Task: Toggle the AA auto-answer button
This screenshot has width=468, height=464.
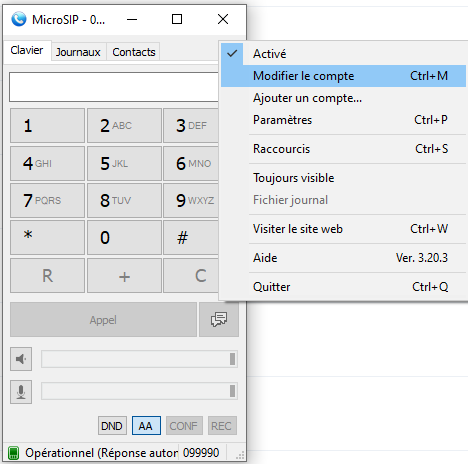Action: pyautogui.click(x=146, y=426)
